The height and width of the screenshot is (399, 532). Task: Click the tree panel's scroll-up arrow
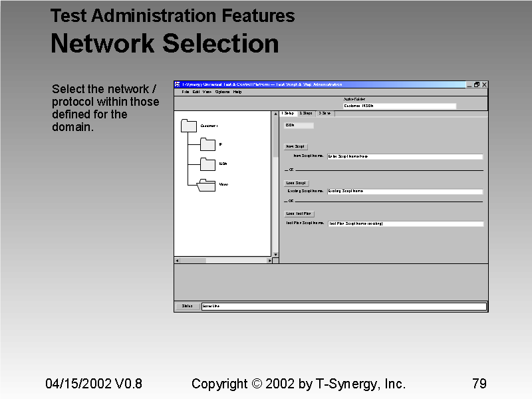(274, 114)
